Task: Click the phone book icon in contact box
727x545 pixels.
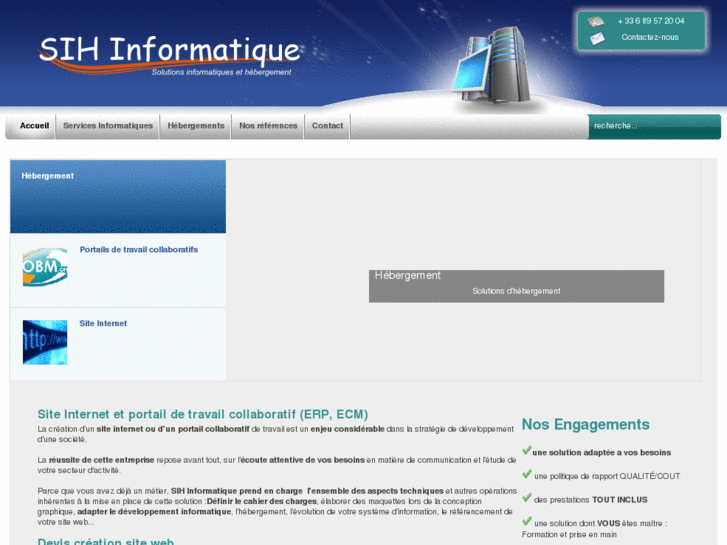Action: coord(596,21)
